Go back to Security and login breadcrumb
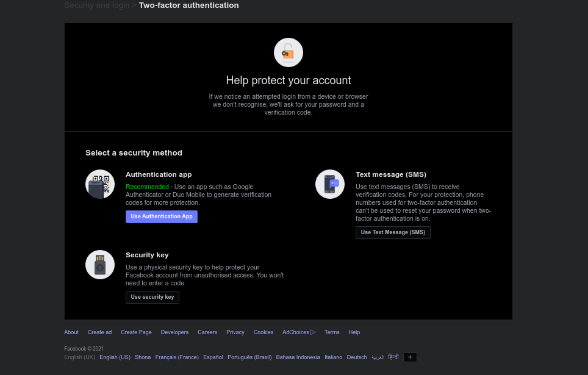The height and width of the screenshot is (375, 588). point(97,5)
